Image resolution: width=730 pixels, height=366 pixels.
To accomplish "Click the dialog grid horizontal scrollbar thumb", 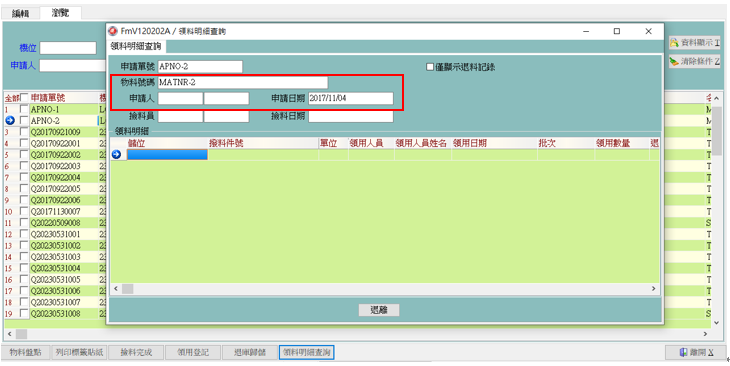I will point(128,289).
